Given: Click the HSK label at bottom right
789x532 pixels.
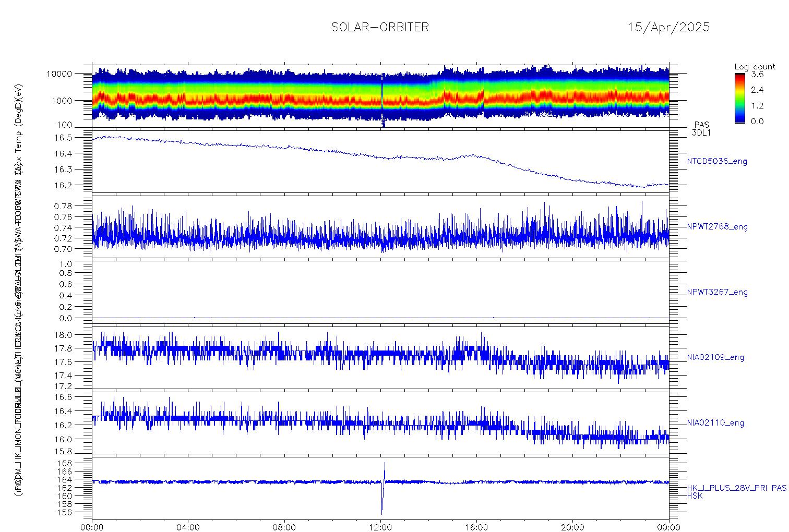Looking at the screenshot, I should pyautogui.click(x=695, y=496).
